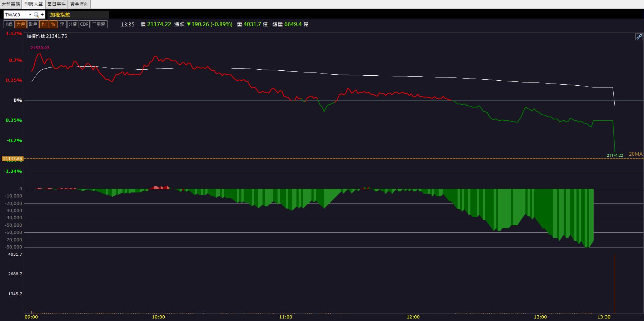Click the 21539.03 day-high label
The image size is (644, 321).
[x=40, y=48]
